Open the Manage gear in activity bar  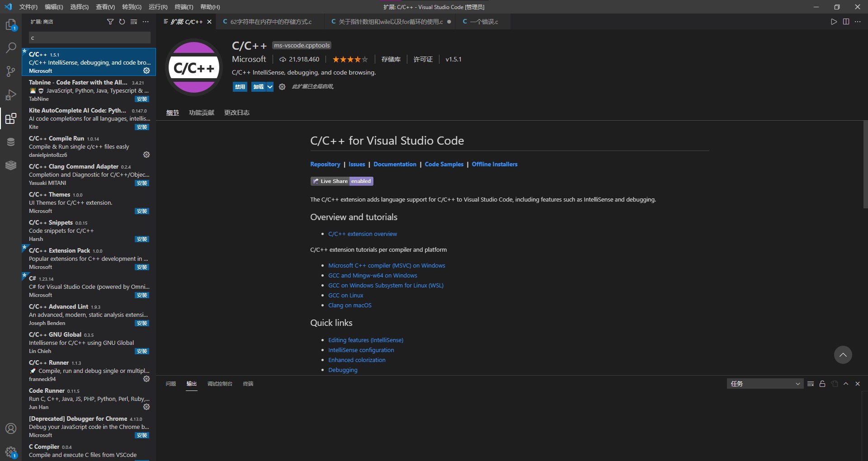tap(11, 452)
